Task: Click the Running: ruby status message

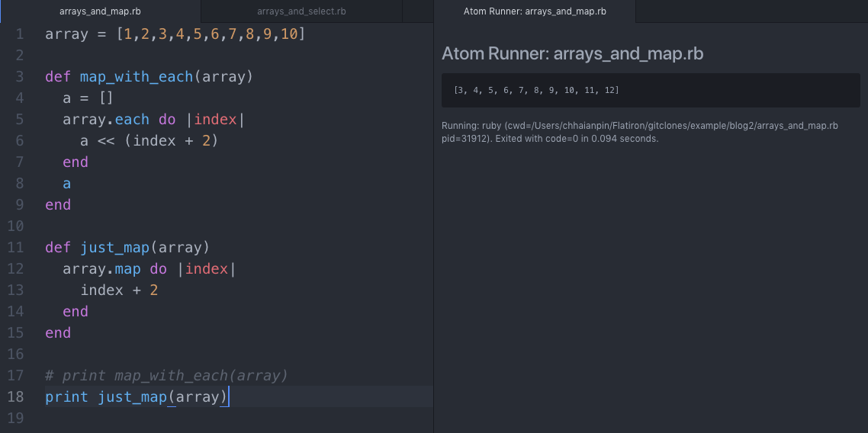Action: (640, 132)
